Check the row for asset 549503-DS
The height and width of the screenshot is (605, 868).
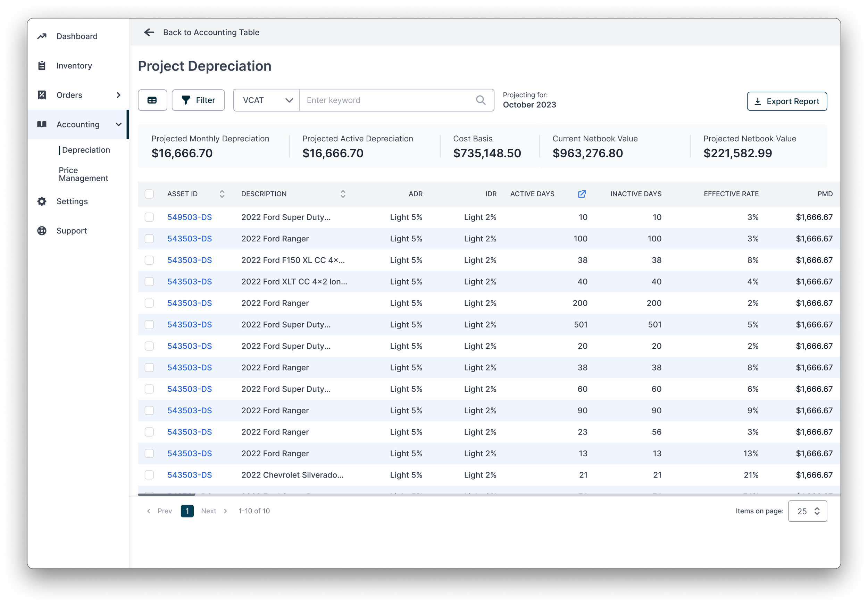click(149, 217)
